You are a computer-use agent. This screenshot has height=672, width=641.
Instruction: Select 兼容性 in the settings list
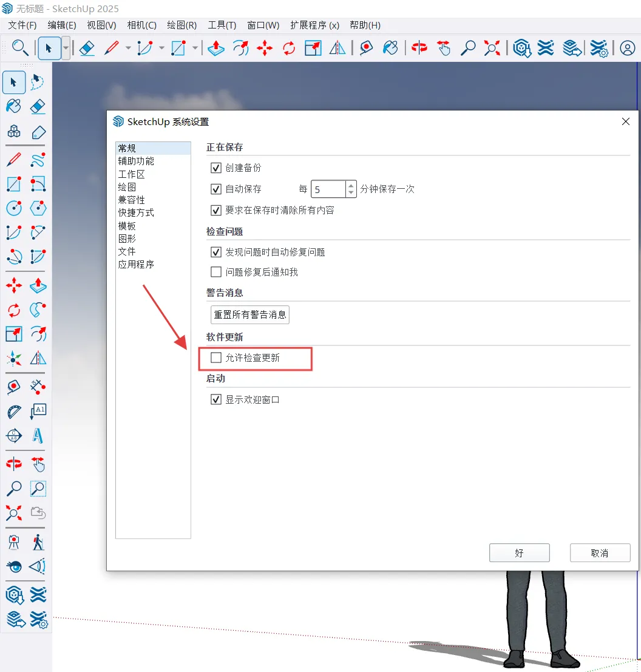pos(153,200)
